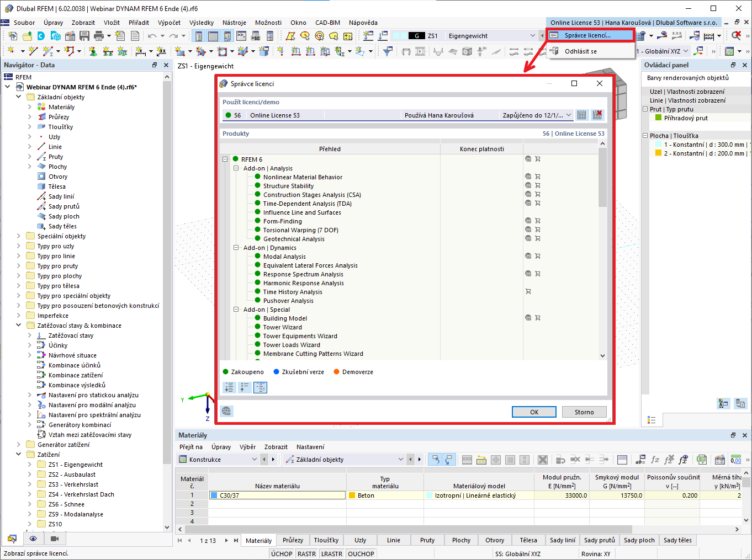Open the 1 - Globální XYZ coordinate dropdown
The image size is (752, 560).
663,51
